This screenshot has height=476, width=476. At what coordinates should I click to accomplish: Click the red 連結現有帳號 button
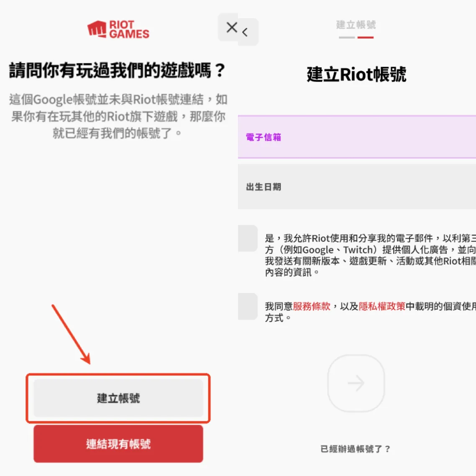(x=118, y=443)
